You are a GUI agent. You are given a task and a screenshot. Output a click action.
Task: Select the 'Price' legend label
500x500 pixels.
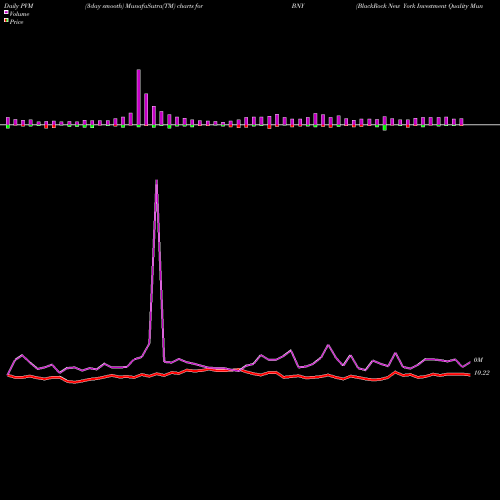16,22
